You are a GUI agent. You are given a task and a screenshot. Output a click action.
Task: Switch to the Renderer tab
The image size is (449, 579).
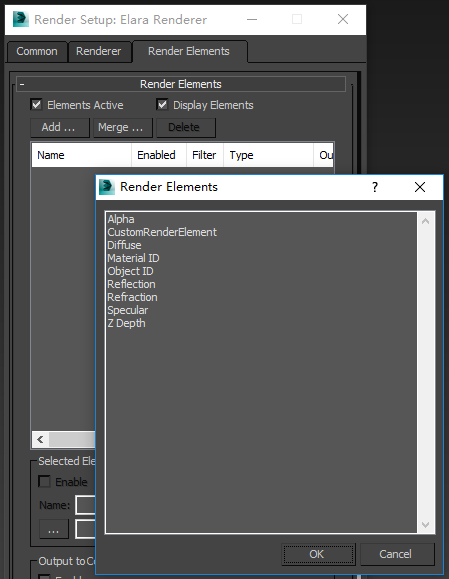coord(99,51)
